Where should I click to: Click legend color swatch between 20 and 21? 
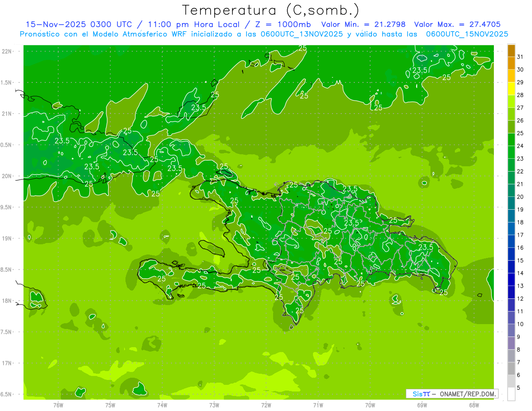click(x=511, y=191)
